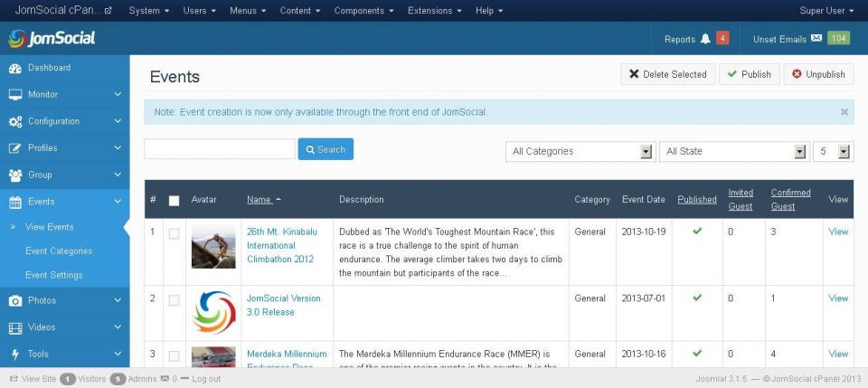The image size is (868, 388).
Task: Click the Unpublish button
Action: pyautogui.click(x=819, y=74)
